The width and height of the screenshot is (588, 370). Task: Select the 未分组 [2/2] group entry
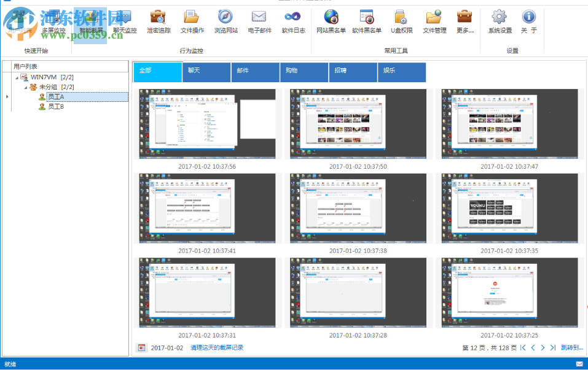tap(57, 87)
